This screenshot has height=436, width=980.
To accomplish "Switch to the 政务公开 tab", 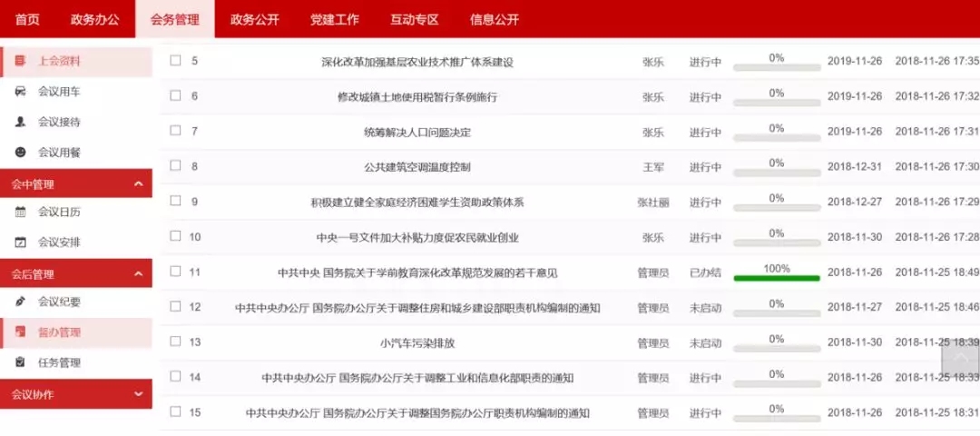I will [x=254, y=19].
